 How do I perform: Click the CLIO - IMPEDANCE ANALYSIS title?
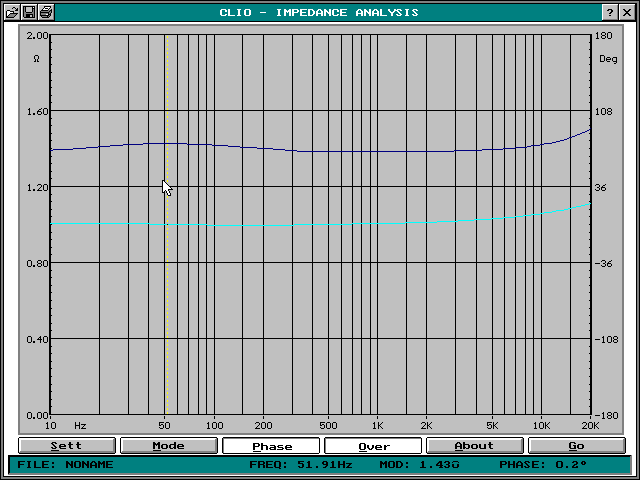(319, 13)
